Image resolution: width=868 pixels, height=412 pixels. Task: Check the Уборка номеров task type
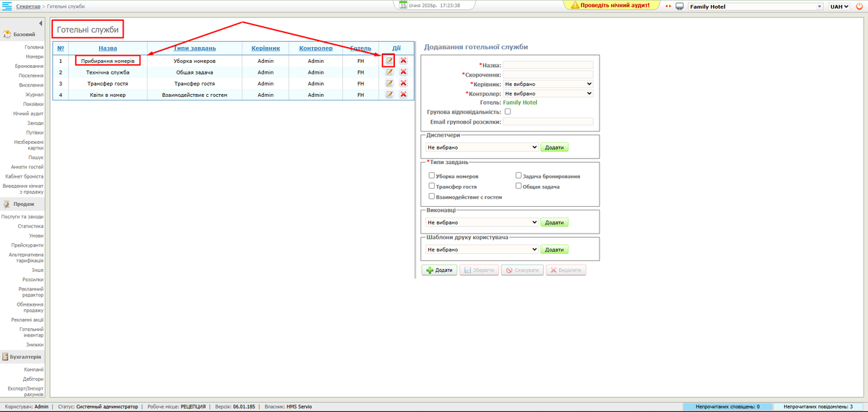click(432, 176)
